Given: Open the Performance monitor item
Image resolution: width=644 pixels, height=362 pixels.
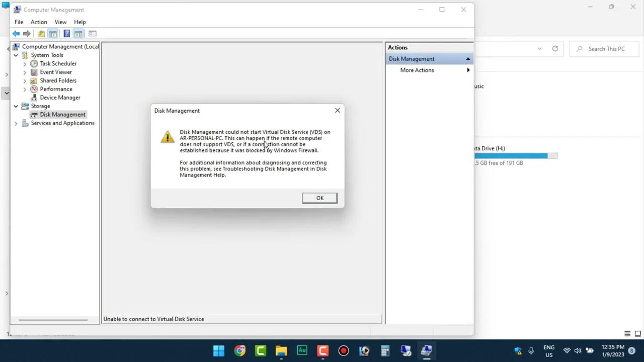Looking at the screenshot, I should [x=56, y=89].
